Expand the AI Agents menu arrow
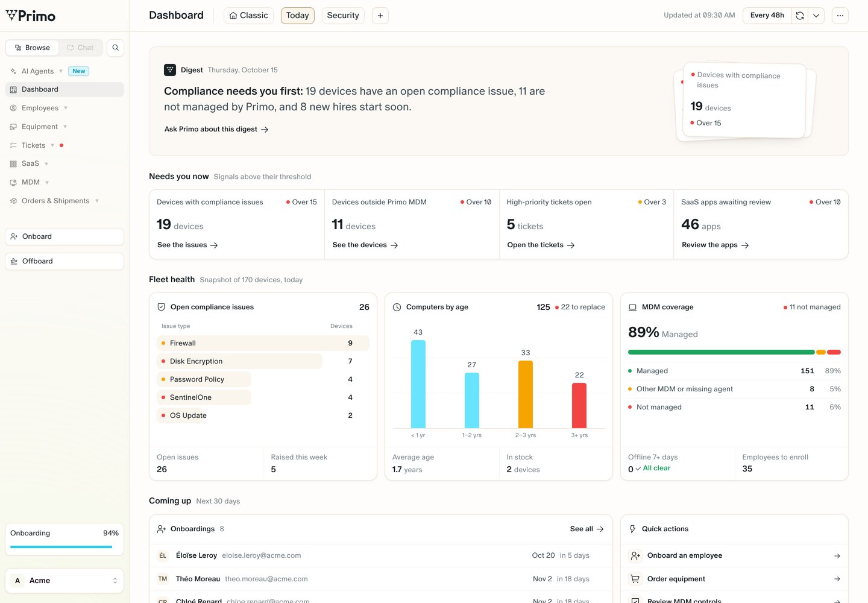The width and height of the screenshot is (868, 603). point(61,71)
